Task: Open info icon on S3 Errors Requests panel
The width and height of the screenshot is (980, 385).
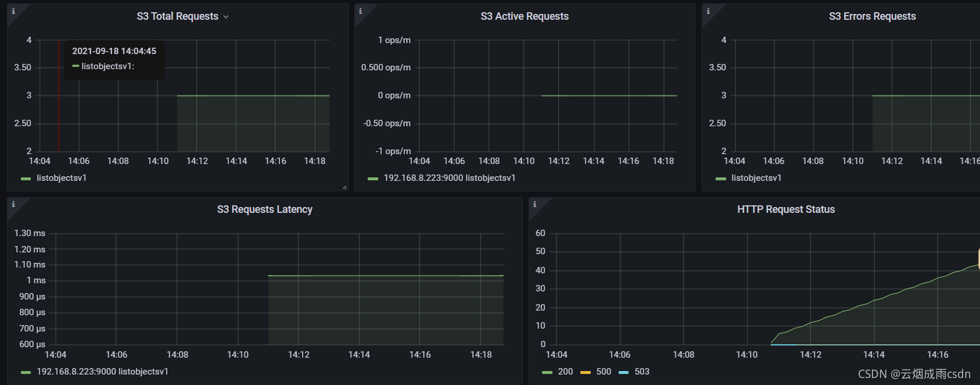Action: point(708,11)
